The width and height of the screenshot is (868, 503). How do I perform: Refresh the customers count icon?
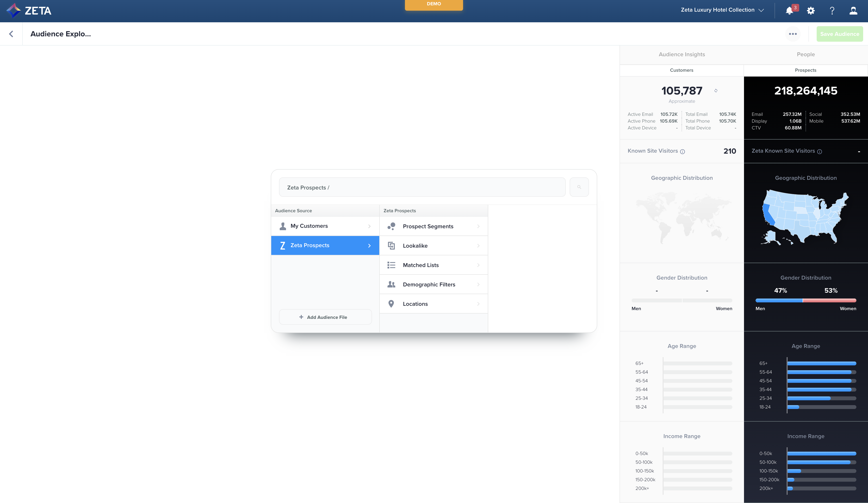[716, 91]
